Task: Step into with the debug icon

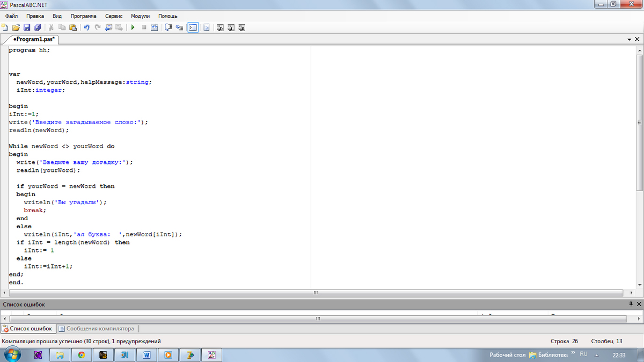Action: (x=169, y=27)
